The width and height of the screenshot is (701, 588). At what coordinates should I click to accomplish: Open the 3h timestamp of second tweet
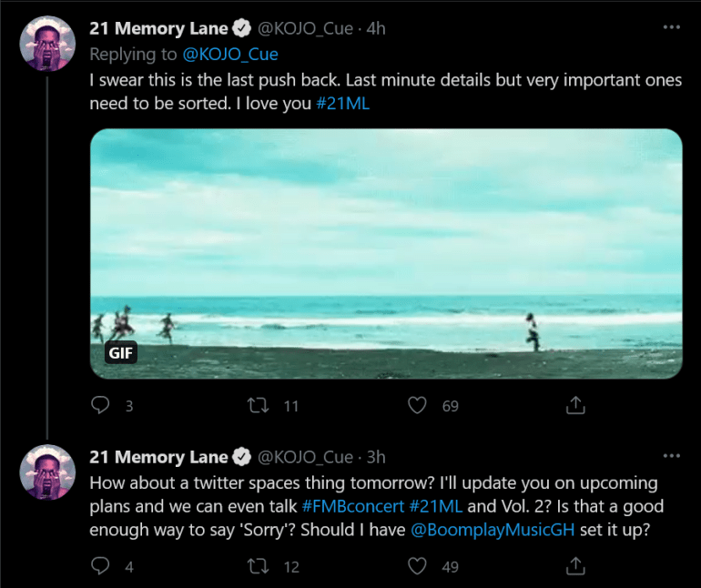tap(375, 456)
